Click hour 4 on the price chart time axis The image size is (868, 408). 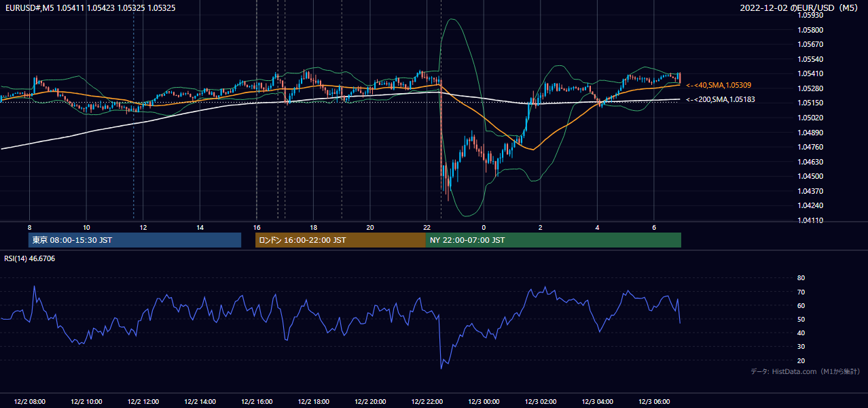click(597, 227)
